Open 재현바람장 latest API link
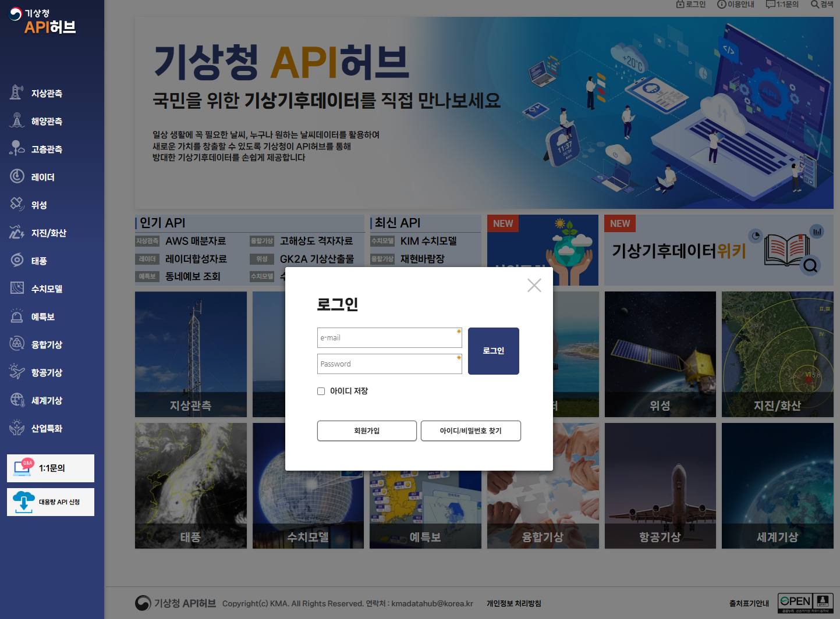Viewport: 840px width, 619px height. pos(423,259)
